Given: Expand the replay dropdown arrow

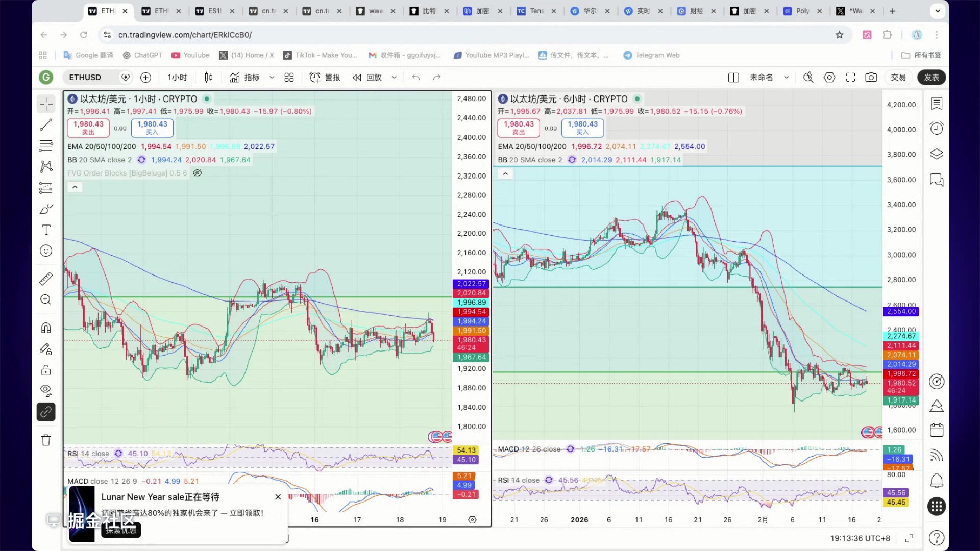Looking at the screenshot, I should click(394, 78).
